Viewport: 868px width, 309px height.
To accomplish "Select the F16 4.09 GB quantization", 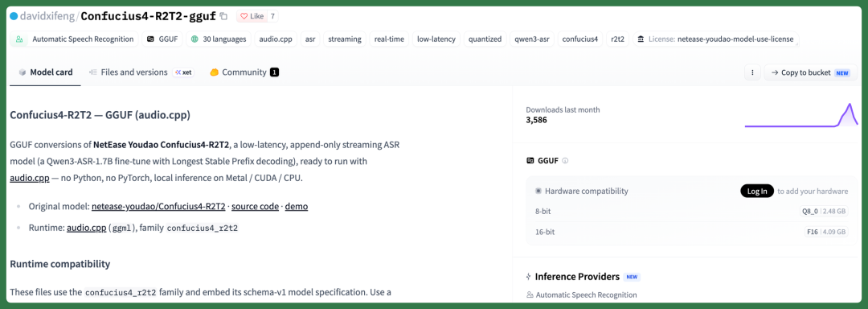I will coord(826,232).
